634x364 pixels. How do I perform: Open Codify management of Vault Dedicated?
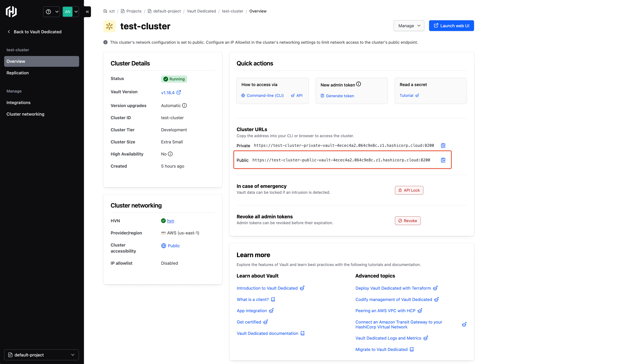click(x=397, y=299)
